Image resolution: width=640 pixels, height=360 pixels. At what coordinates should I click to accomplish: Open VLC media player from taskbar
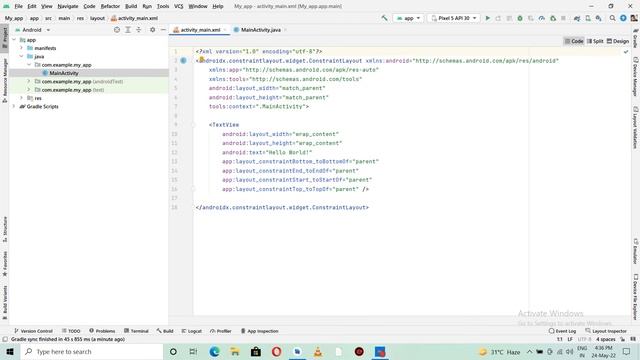pos(318,351)
